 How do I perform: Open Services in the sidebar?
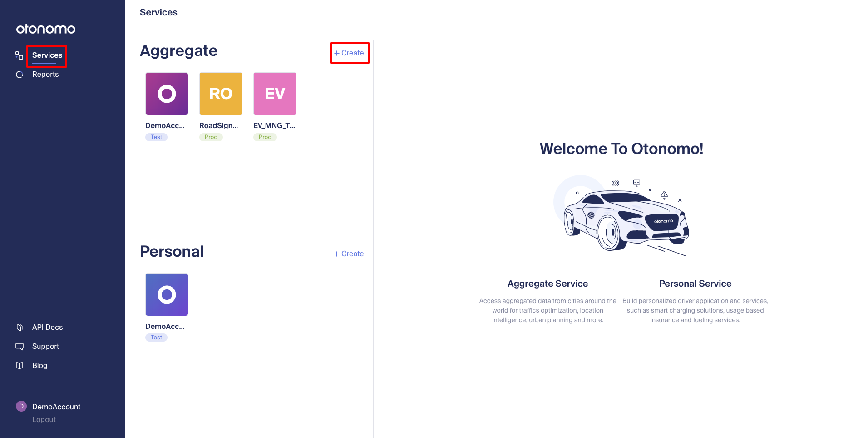(47, 55)
